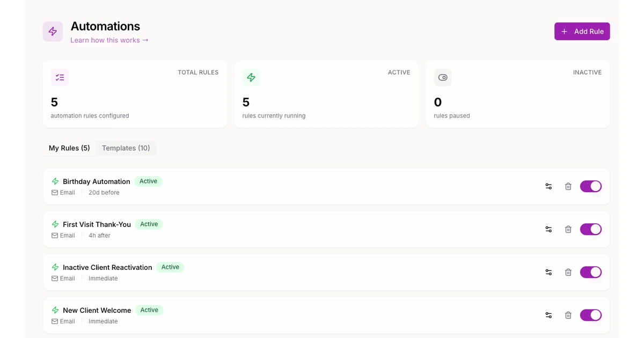Open the Birthday Automation rule title
Screen dimensions: 644x338
pos(96,181)
